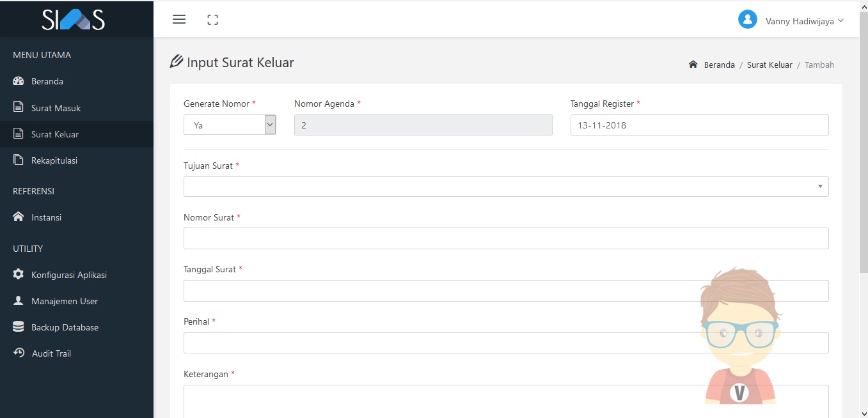Select Rekapitulasi in the sidebar
868x418 pixels.
54,160
